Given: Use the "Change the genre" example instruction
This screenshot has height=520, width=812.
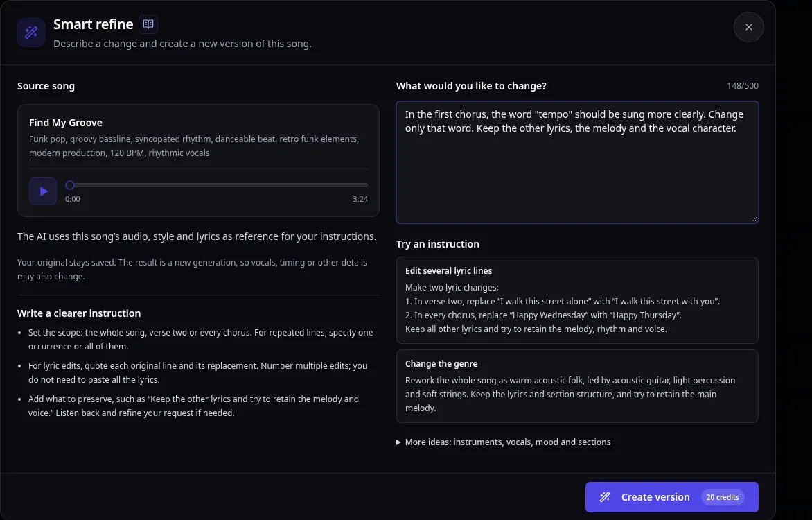Looking at the screenshot, I should click(x=577, y=386).
